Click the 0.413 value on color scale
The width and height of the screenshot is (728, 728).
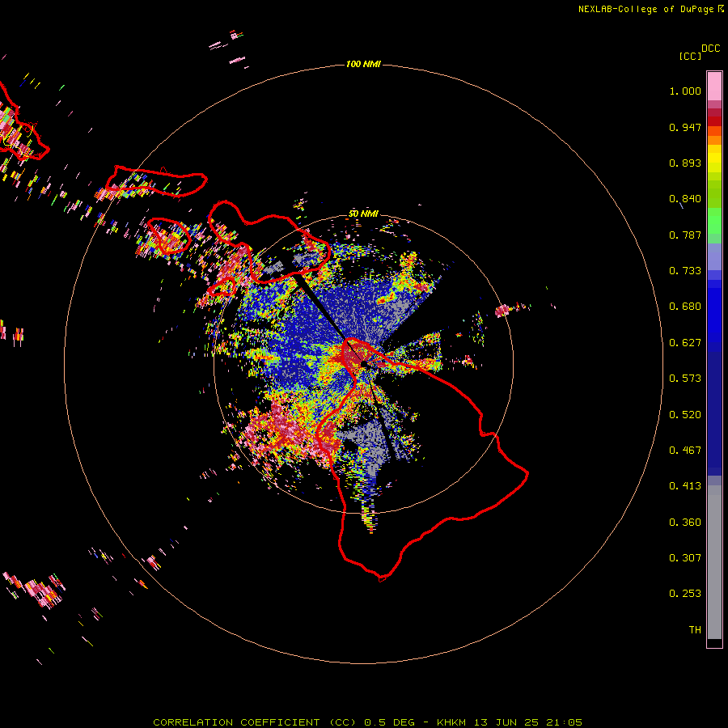[x=685, y=486]
